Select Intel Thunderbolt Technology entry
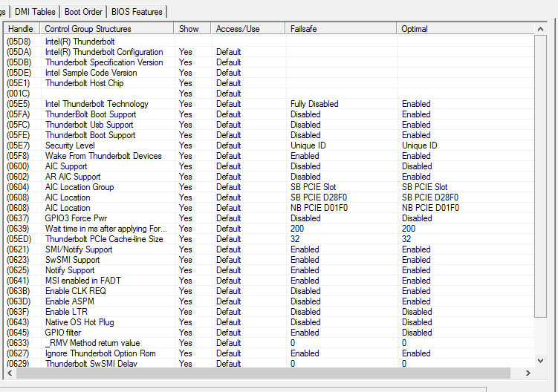 (97, 104)
